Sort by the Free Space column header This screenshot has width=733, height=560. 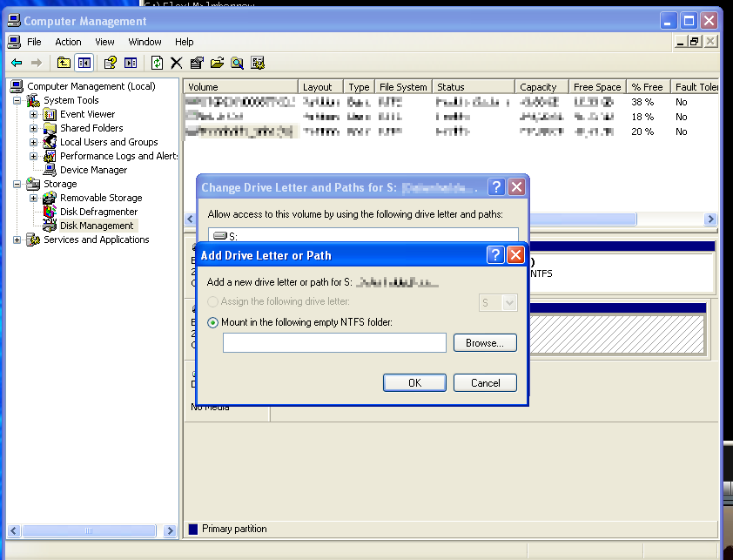pyautogui.click(x=597, y=86)
